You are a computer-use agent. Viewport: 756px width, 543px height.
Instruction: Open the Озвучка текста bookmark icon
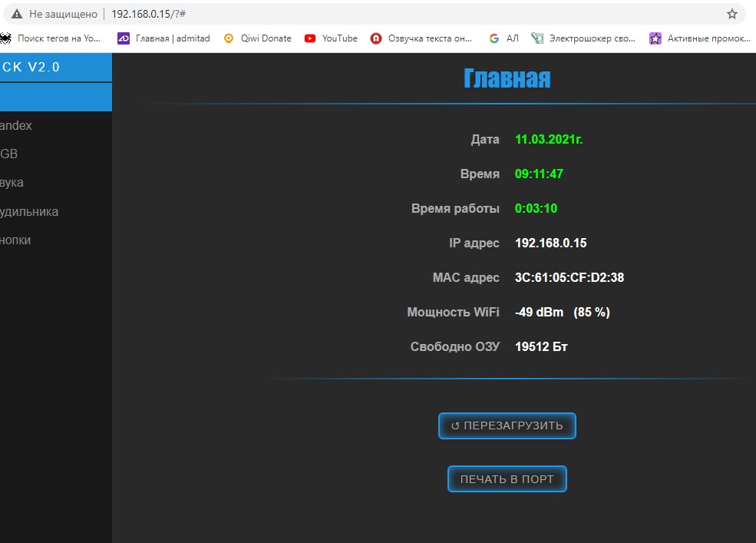376,38
